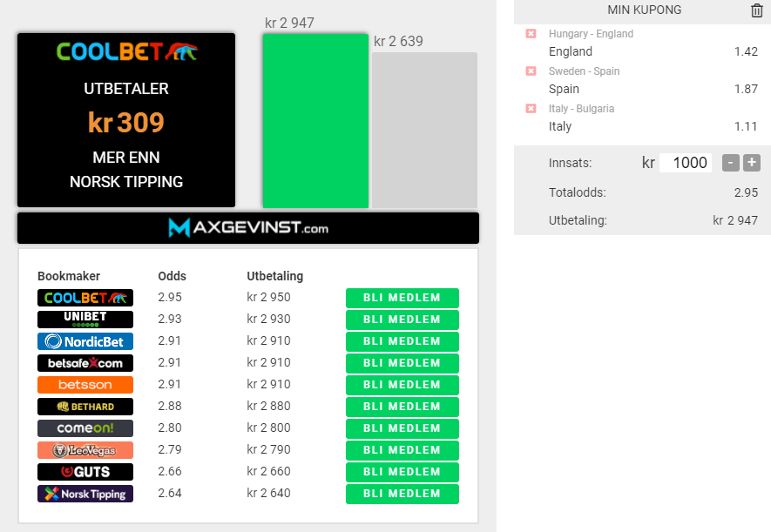Clear the coupon with the trash icon

[x=757, y=10]
